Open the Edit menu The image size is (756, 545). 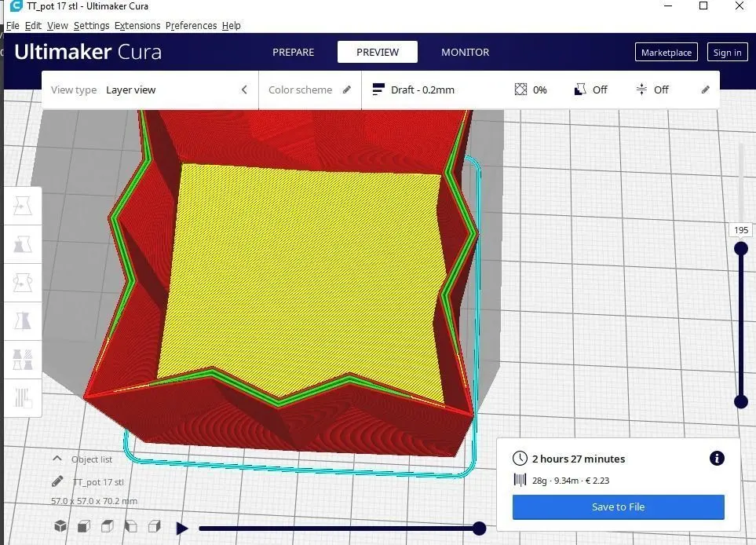tap(33, 26)
